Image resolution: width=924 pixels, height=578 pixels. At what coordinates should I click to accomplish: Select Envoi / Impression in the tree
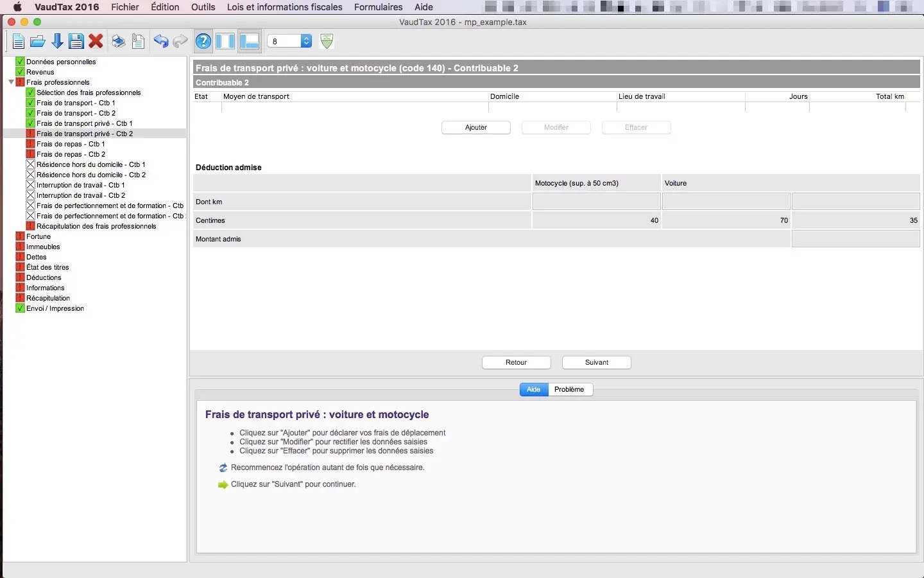coord(55,308)
